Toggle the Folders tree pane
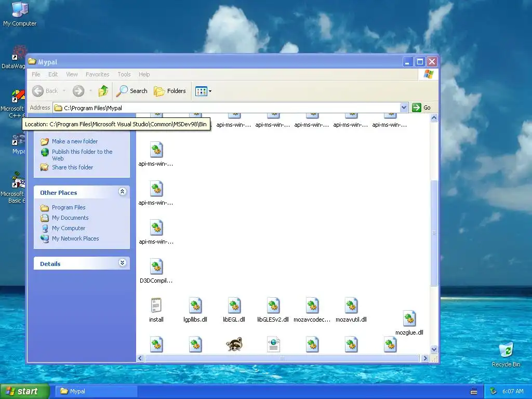Viewport: 532px width, 399px height. pyautogui.click(x=170, y=91)
